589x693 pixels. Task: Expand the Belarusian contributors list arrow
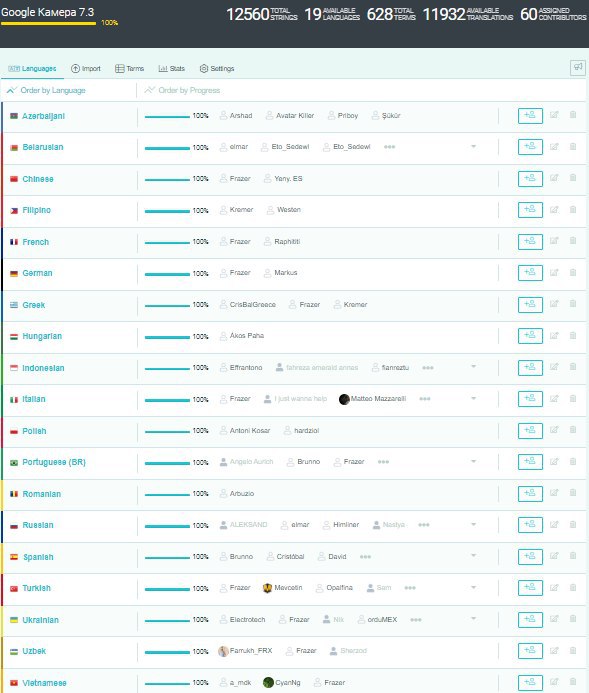[x=473, y=146]
